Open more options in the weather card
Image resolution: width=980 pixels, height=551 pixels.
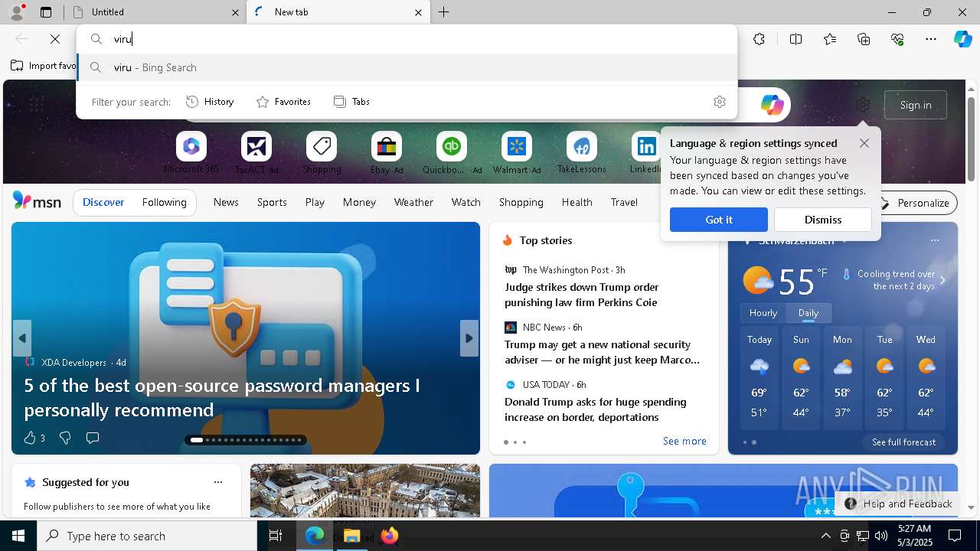point(934,240)
